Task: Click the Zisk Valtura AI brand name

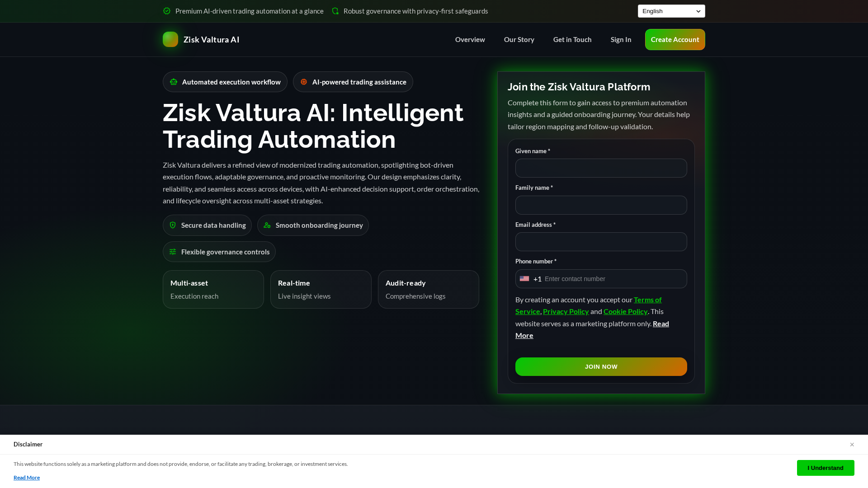Action: [x=212, y=39]
